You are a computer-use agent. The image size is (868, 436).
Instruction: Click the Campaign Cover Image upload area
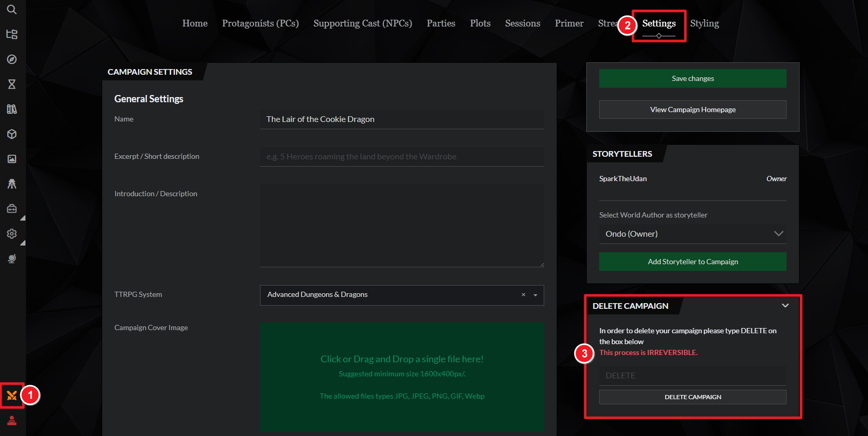pos(402,377)
